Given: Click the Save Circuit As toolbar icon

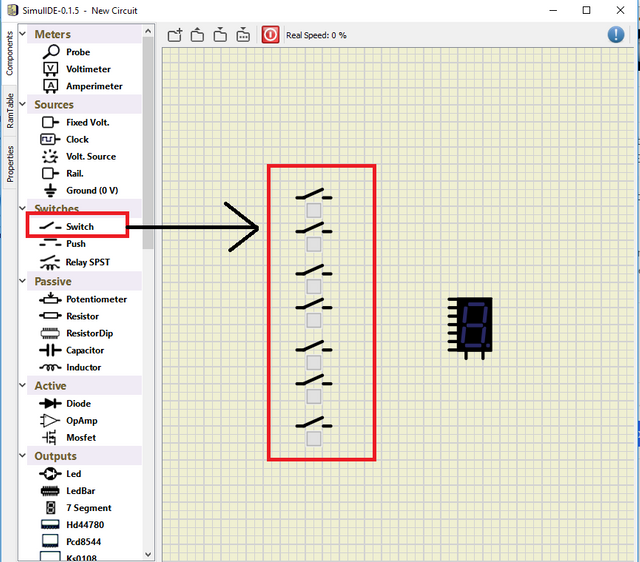Looking at the screenshot, I should pyautogui.click(x=243, y=35).
